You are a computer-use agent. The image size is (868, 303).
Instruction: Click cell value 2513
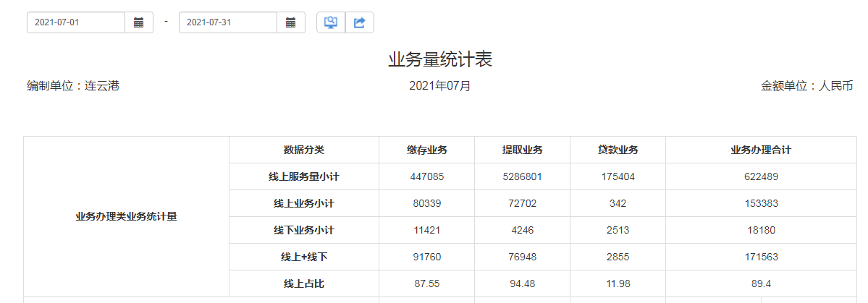618,230
